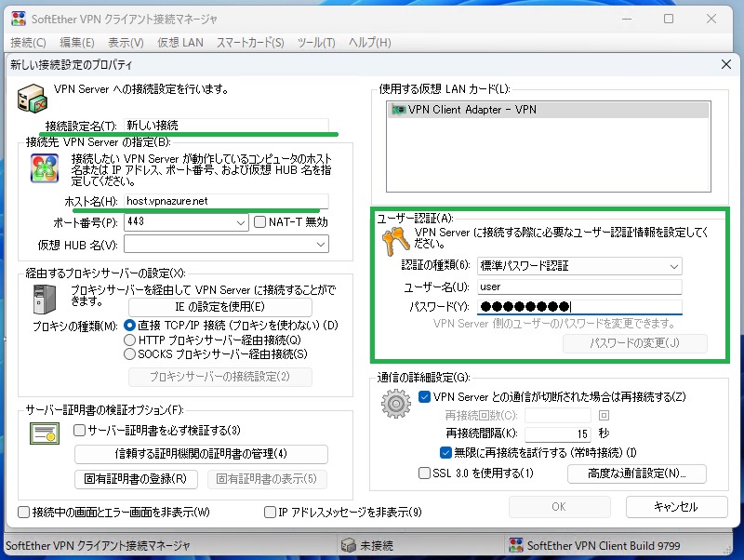744x560 pixels.
Task: Open the ポート番号 dropdown list
Action: [x=240, y=222]
